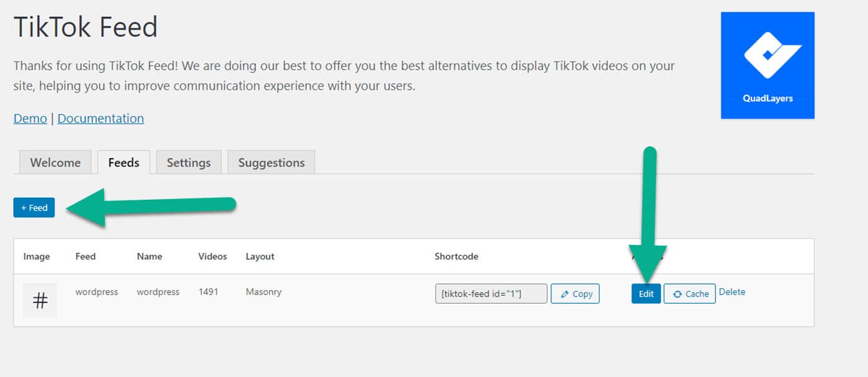The width and height of the screenshot is (868, 377).
Task: Click the Masonry layout cell
Action: tap(263, 292)
